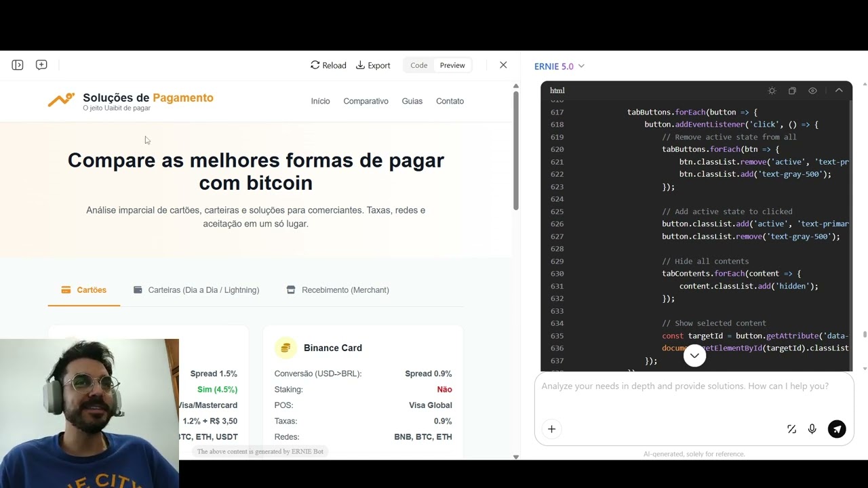This screenshot has width=868, height=488.
Task: Click 'Visa Global' POS value
Action: click(x=431, y=405)
